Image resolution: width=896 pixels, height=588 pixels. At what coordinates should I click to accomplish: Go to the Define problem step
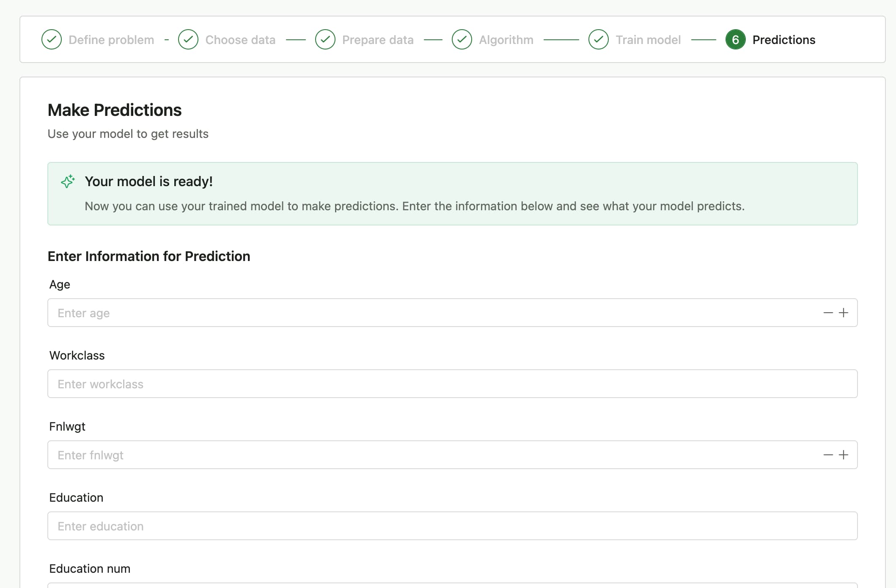coord(111,40)
